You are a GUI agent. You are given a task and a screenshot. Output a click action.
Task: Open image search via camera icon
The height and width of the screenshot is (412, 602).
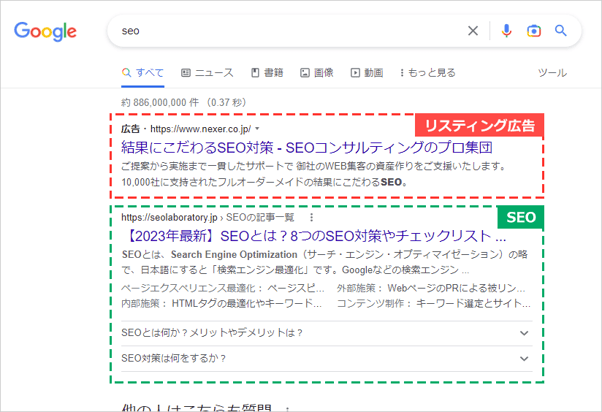point(534,31)
